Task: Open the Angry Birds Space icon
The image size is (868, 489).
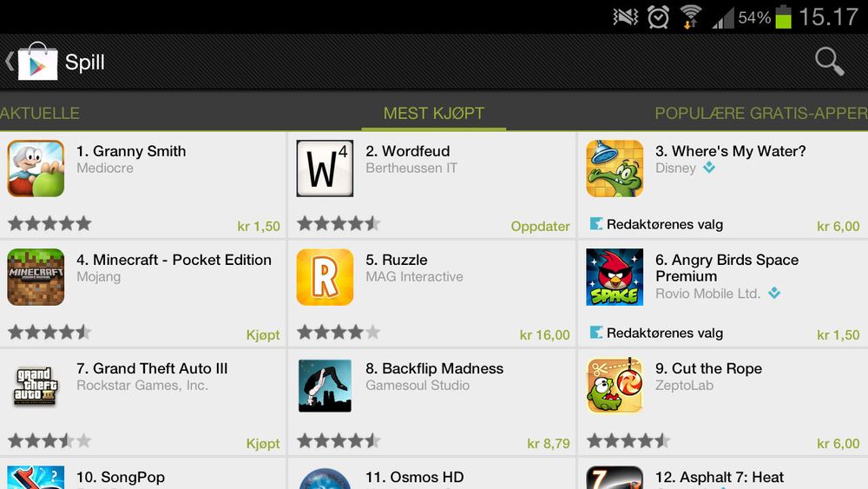Action: click(615, 277)
